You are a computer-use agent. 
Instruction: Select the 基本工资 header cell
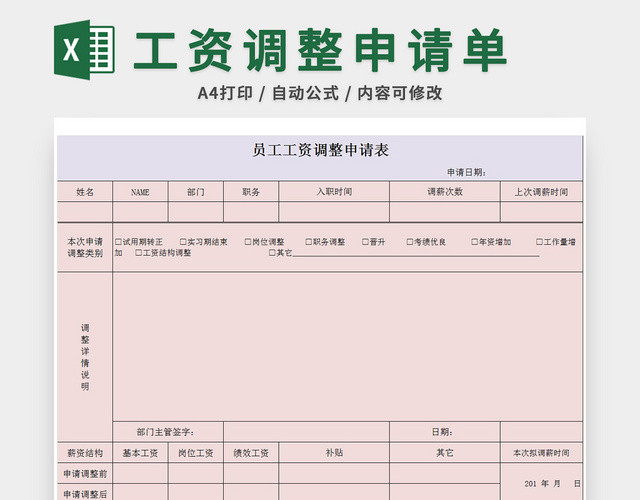tap(140, 453)
